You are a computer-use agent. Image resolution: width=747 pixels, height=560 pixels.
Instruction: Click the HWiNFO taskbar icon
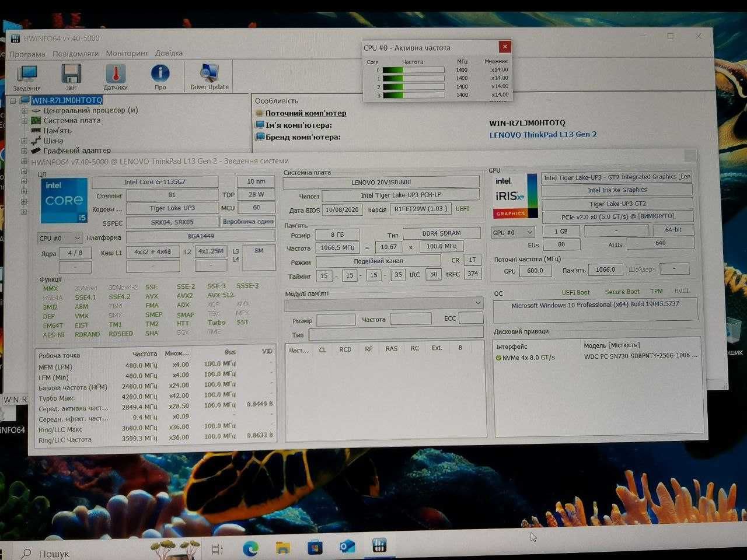[379, 546]
